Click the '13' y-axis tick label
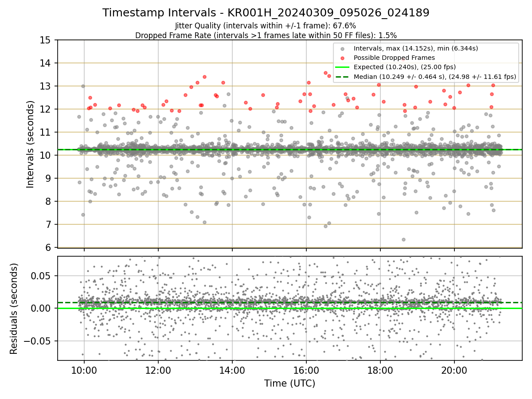This screenshot has height=399, width=532. pyautogui.click(x=46, y=86)
